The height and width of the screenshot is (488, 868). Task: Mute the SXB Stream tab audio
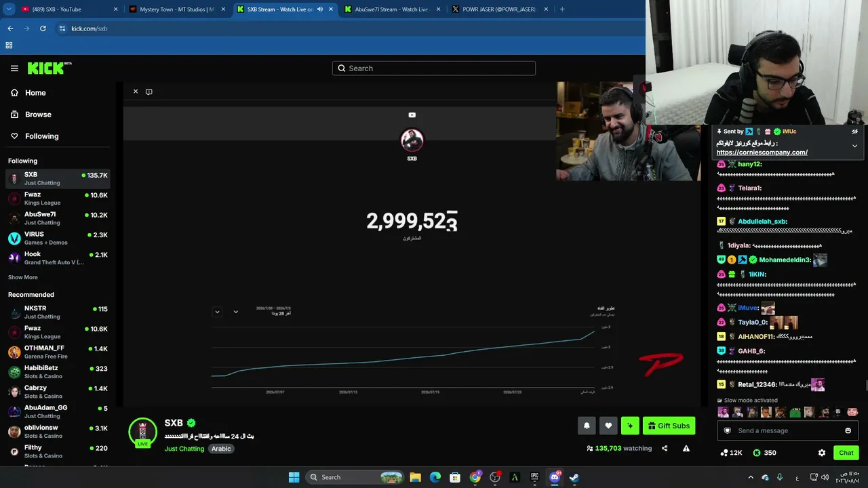(x=320, y=9)
